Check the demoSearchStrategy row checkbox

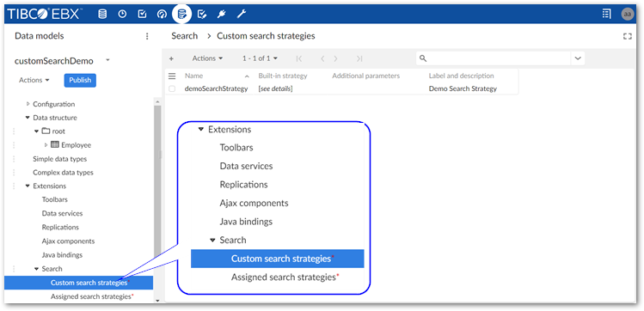point(172,88)
